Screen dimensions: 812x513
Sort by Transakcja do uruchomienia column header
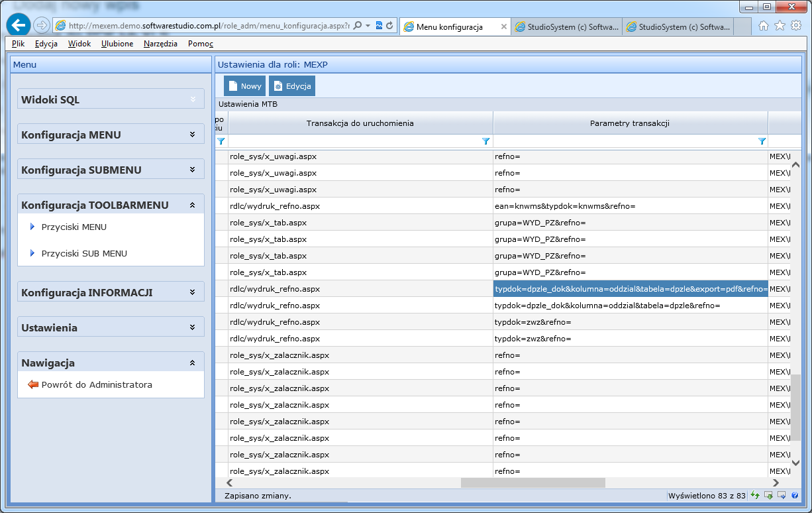(x=360, y=123)
